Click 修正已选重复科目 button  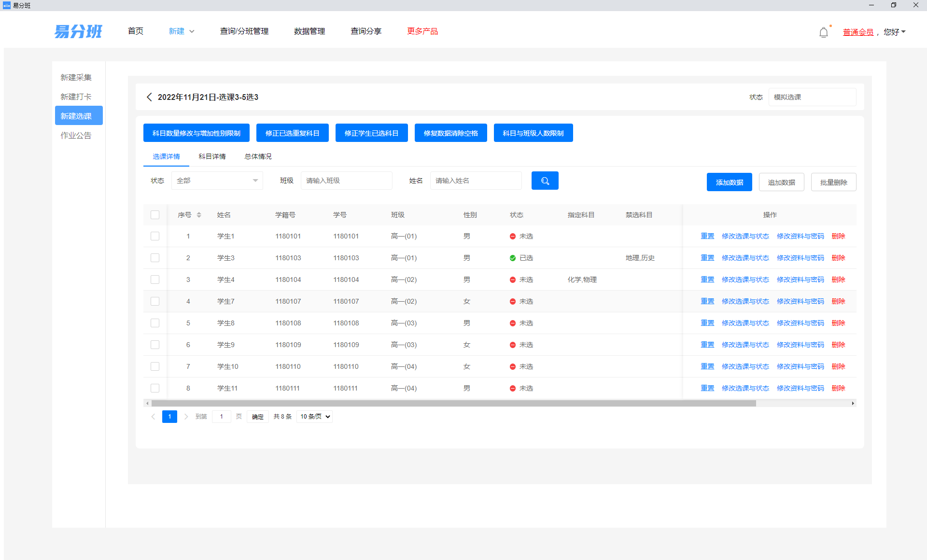click(x=293, y=133)
